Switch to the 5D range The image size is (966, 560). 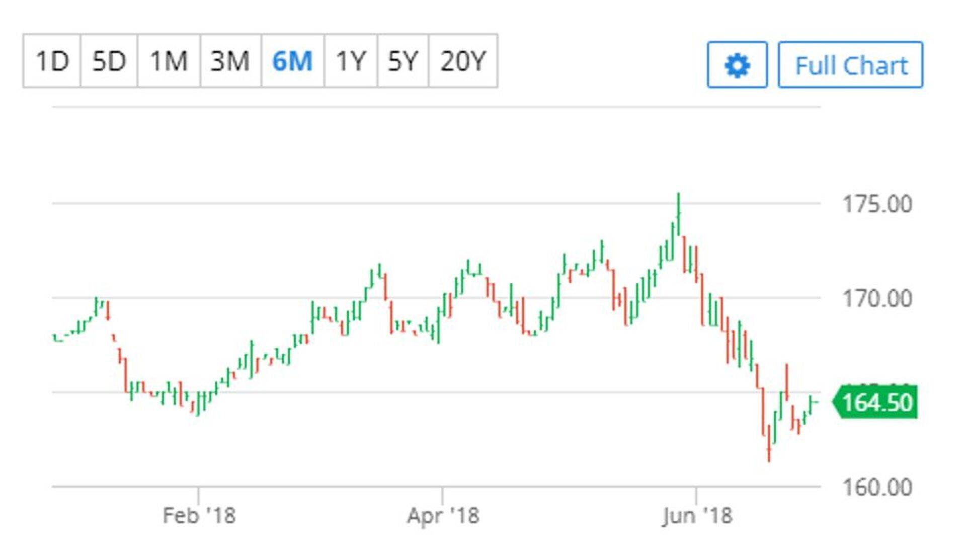[109, 61]
